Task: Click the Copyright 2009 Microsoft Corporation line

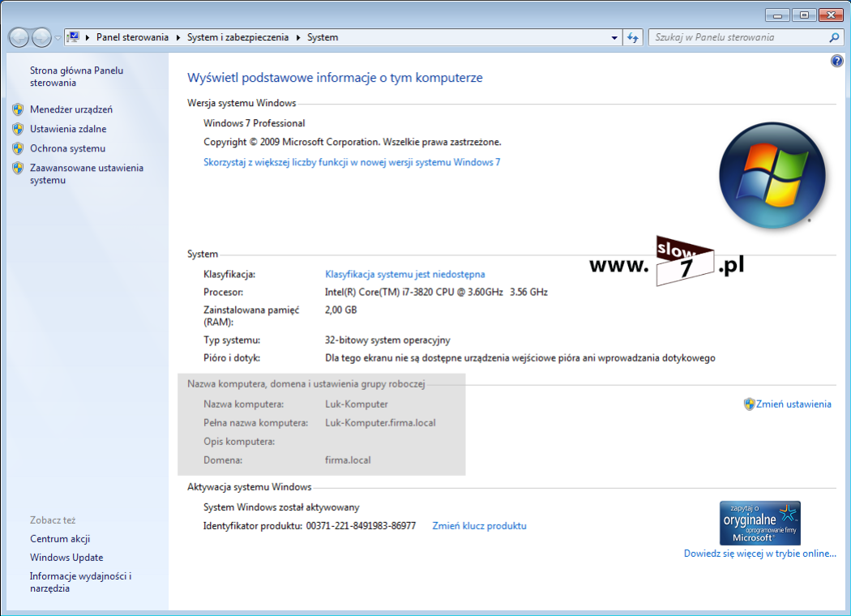Action: (x=353, y=142)
